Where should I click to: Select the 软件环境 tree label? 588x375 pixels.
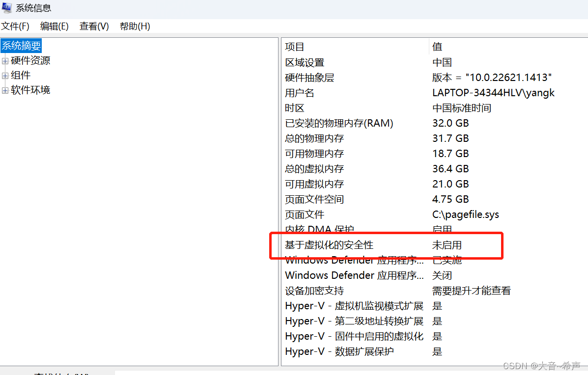[30, 90]
